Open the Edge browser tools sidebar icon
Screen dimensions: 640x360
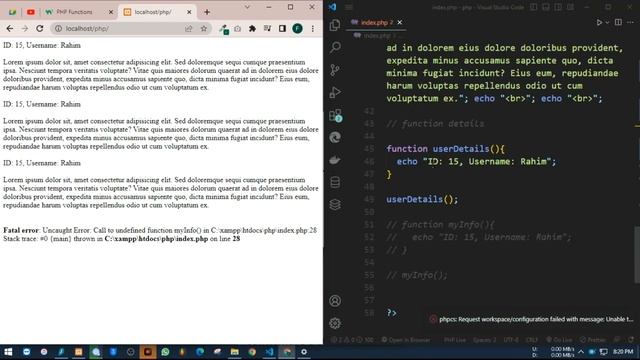pyautogui.click(x=335, y=138)
